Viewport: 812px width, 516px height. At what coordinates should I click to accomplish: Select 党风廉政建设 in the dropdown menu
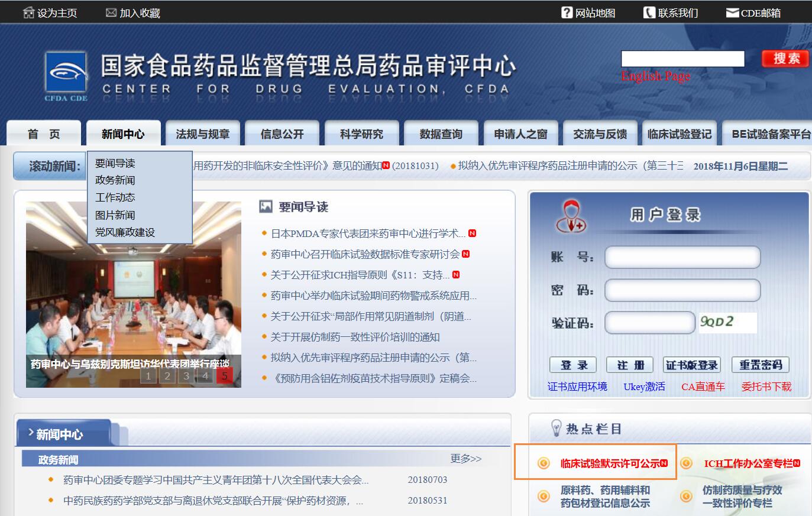tap(125, 232)
